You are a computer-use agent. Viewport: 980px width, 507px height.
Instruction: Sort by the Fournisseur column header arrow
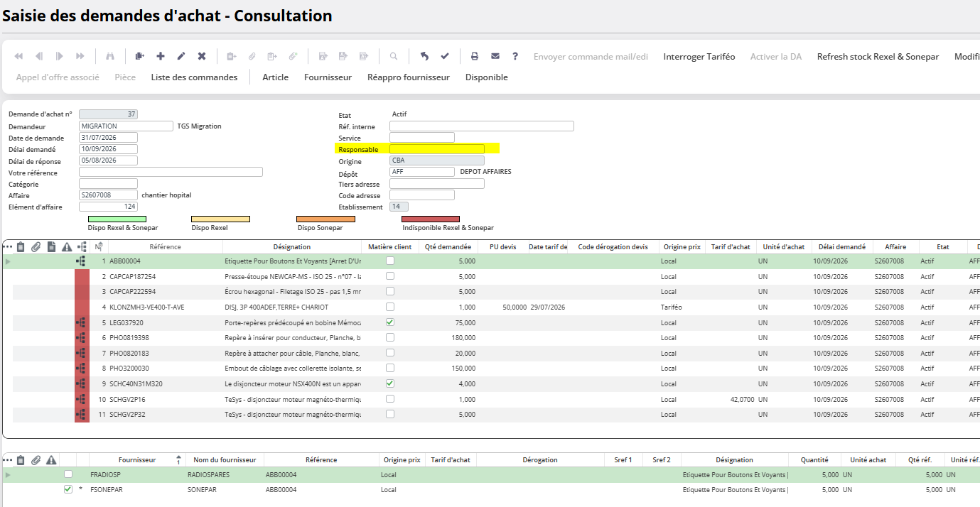tap(178, 459)
